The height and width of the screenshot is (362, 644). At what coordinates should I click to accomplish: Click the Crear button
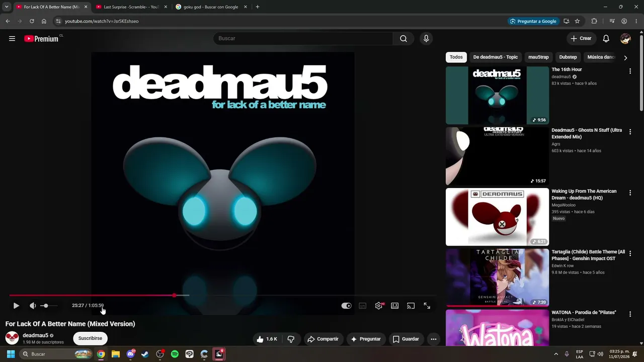(581, 39)
